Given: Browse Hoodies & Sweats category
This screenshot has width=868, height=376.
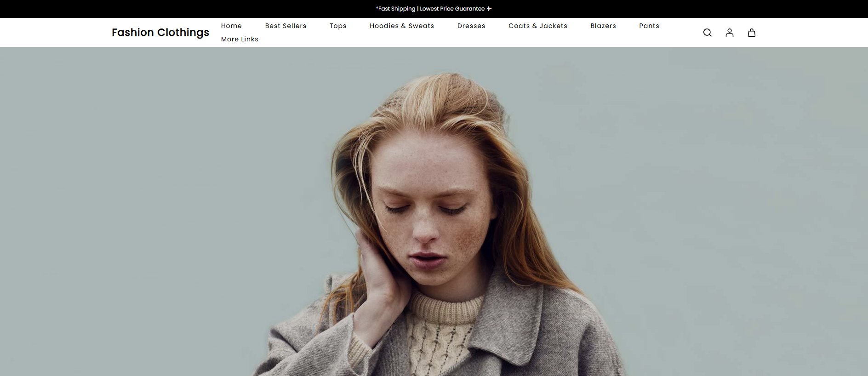Looking at the screenshot, I should [x=402, y=26].
